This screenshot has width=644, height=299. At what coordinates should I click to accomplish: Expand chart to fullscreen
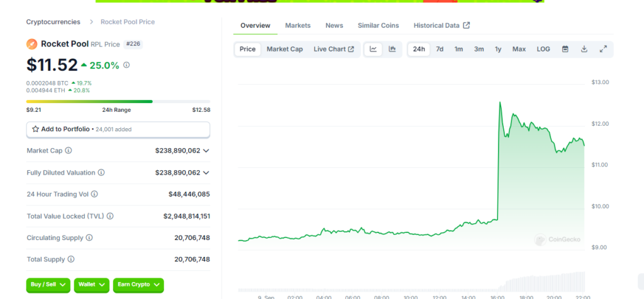point(603,49)
